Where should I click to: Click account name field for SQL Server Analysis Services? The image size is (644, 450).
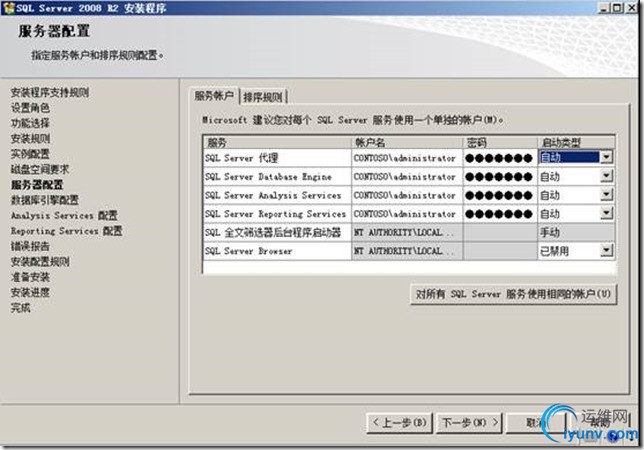[x=407, y=195]
